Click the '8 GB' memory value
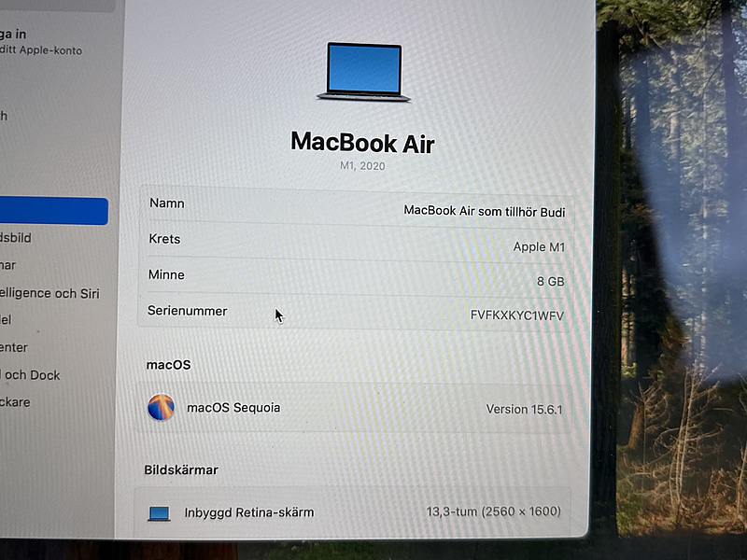 click(550, 282)
